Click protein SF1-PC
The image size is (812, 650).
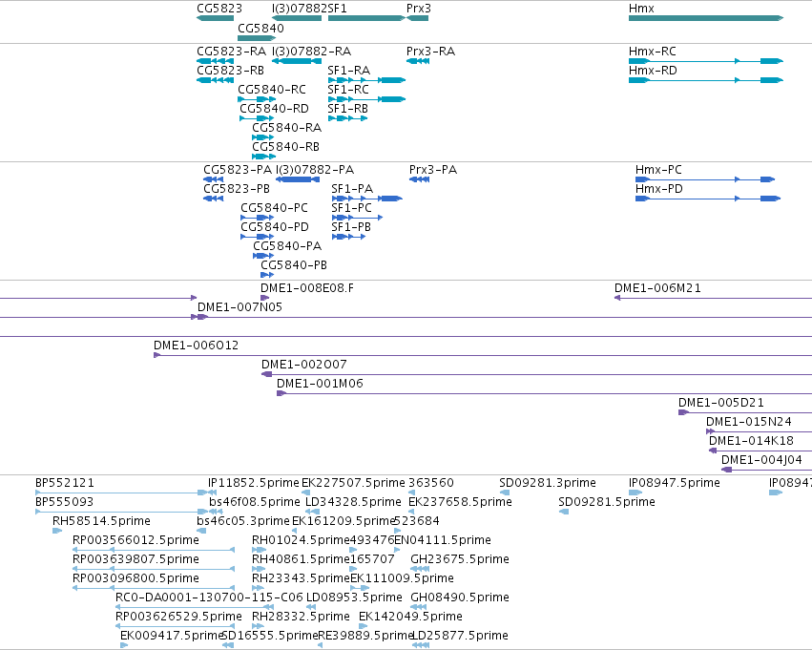pyautogui.click(x=357, y=218)
